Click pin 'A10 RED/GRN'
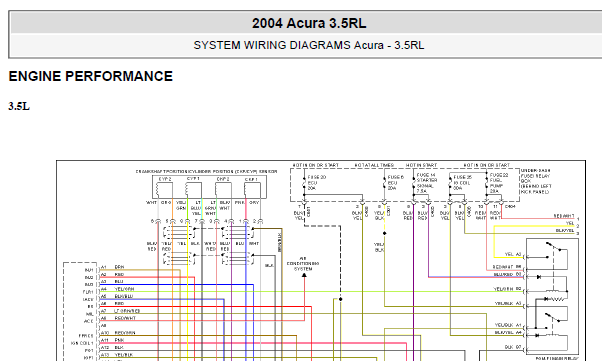Screen dimensions: 602x361 (118, 333)
